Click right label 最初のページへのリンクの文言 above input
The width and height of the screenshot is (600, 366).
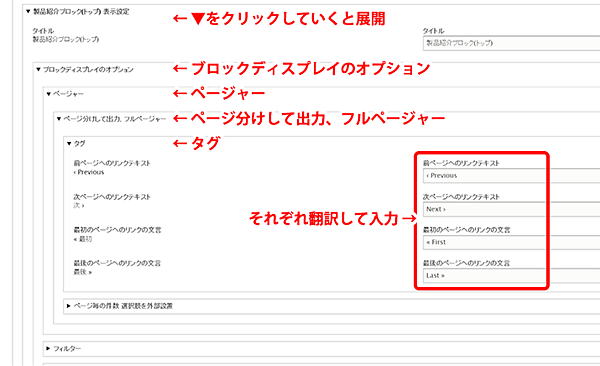(x=466, y=230)
